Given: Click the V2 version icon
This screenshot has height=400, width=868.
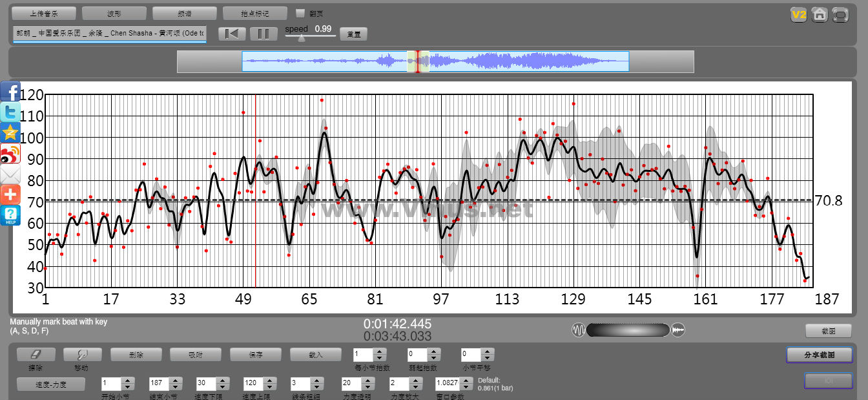Looking at the screenshot, I should 799,14.
